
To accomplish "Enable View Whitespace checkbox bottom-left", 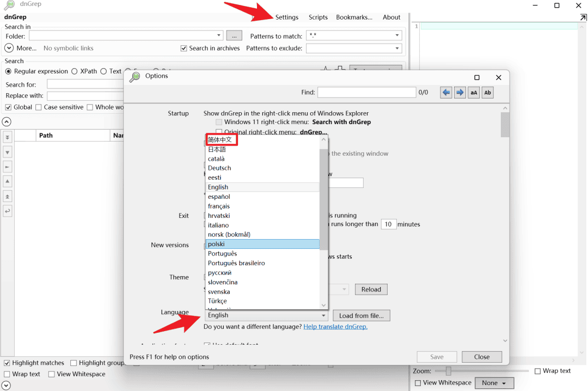I will [x=51, y=374].
